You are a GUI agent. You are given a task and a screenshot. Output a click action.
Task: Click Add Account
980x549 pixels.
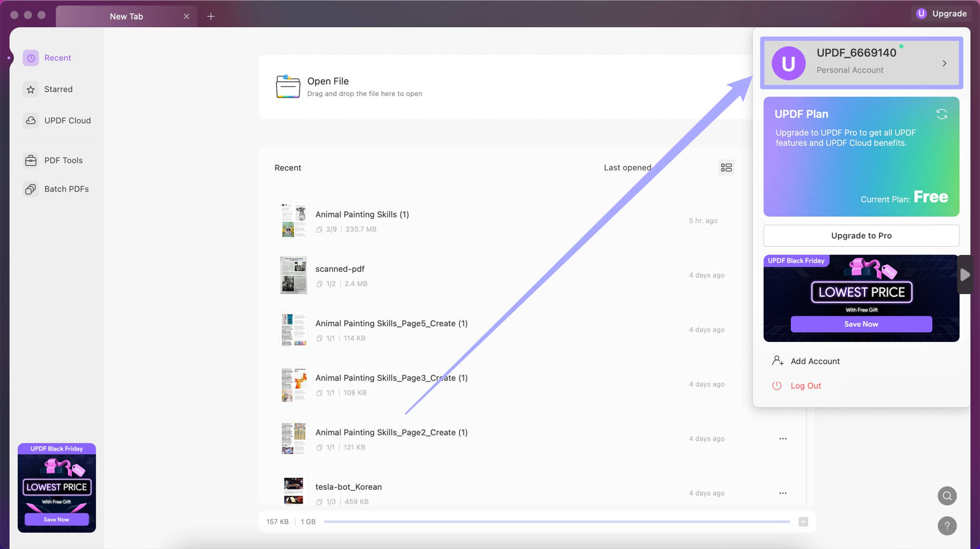point(815,361)
